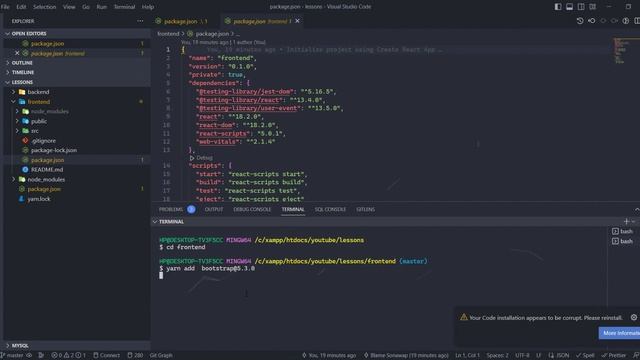Switch to Debug Console tab

pos(252,209)
